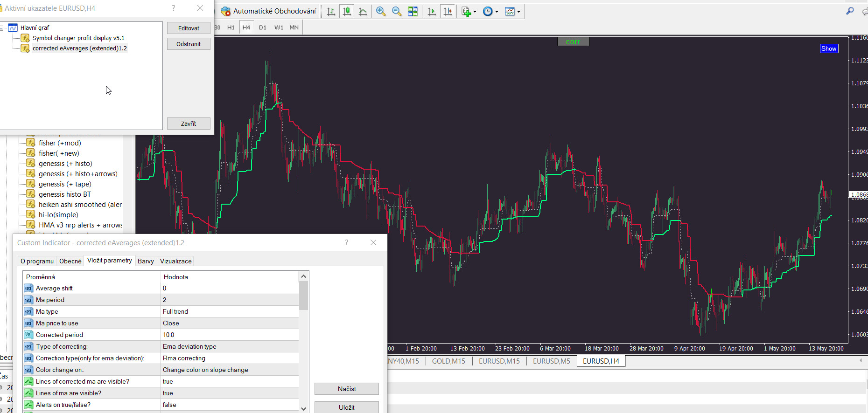This screenshot has width=868, height=413.
Task: Open the Obecné tab
Action: pyautogui.click(x=70, y=261)
